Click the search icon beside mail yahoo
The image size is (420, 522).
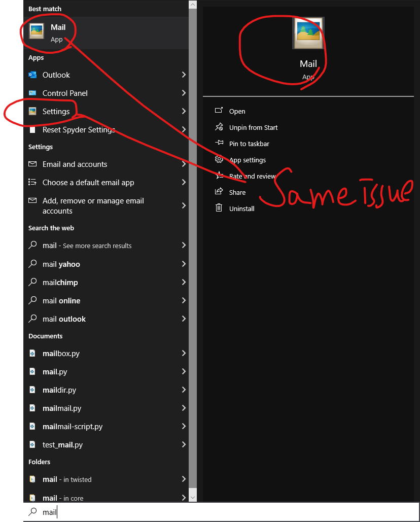32,264
